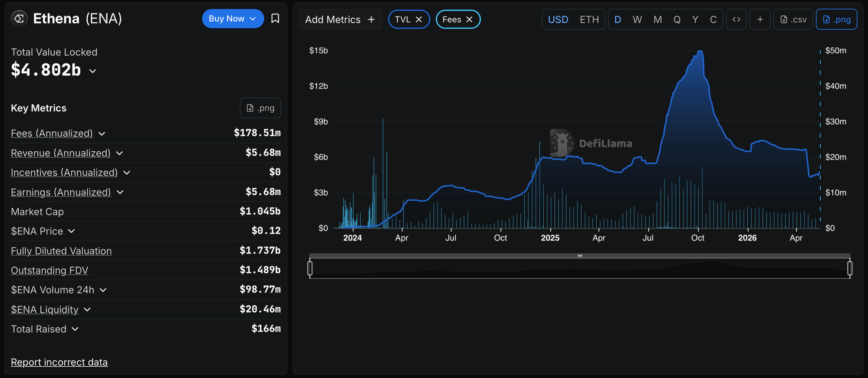Select yearly (Y) chart grouping
Screen dimensions: 868x378
(695, 20)
